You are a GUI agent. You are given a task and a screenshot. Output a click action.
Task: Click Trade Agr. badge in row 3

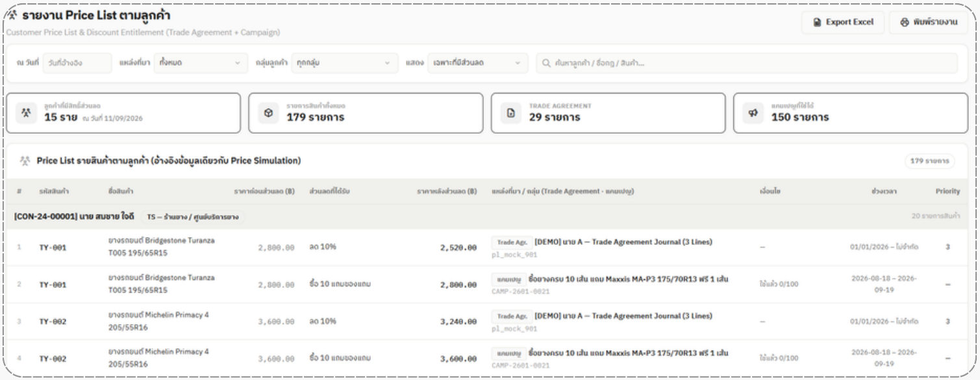512,316
